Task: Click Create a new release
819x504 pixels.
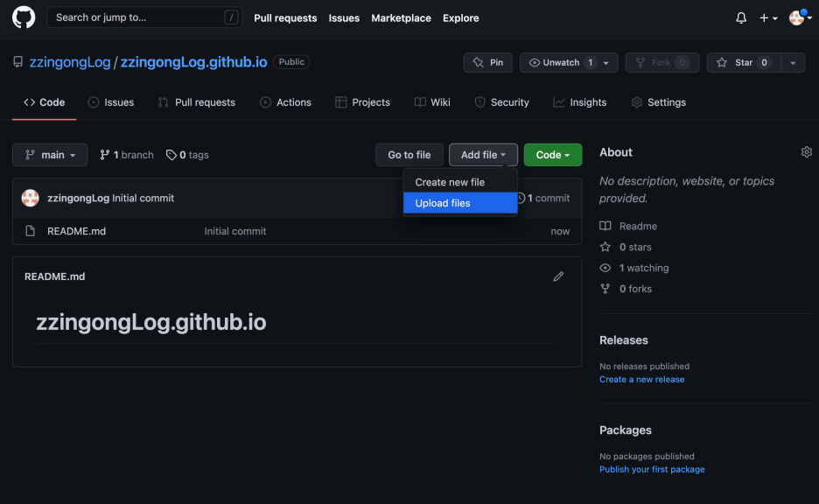Action: tap(642, 379)
